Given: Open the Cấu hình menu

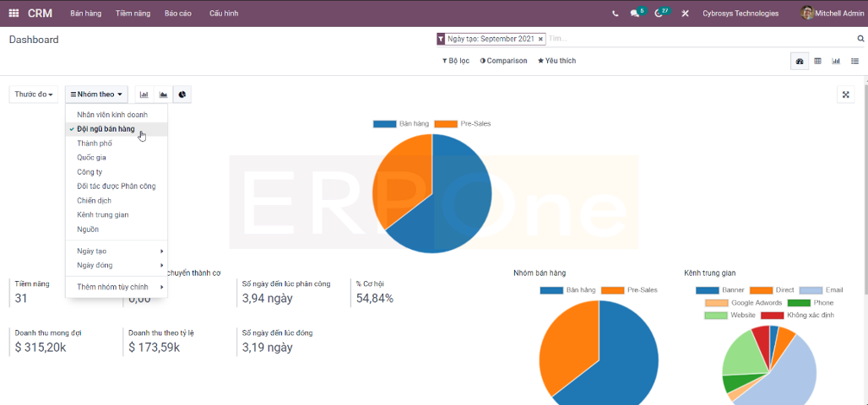Looking at the screenshot, I should pyautogui.click(x=224, y=13).
